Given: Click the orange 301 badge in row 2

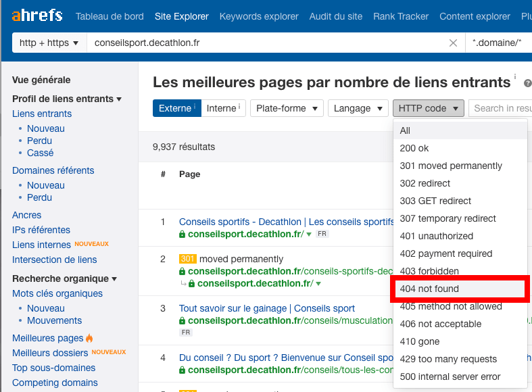Looking at the screenshot, I should (x=188, y=259).
